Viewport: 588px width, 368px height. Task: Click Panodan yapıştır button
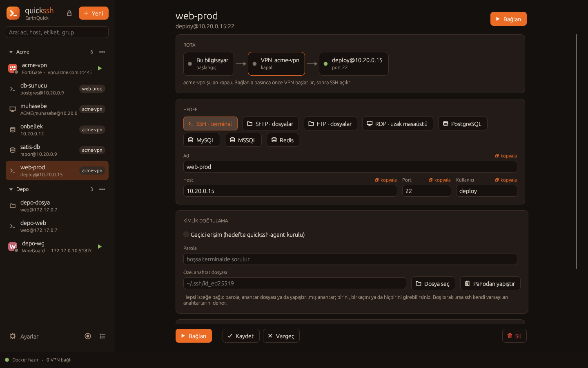click(490, 283)
